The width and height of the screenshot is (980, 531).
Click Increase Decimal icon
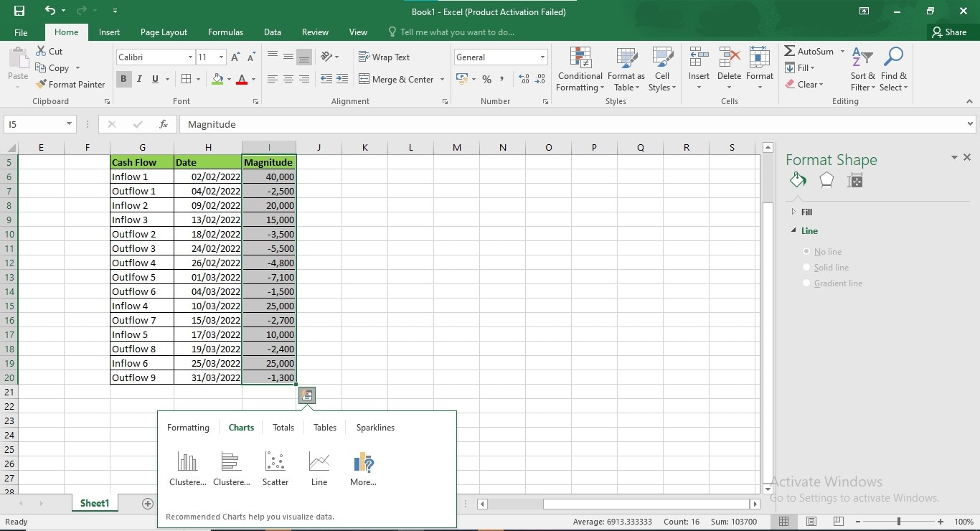(523, 79)
